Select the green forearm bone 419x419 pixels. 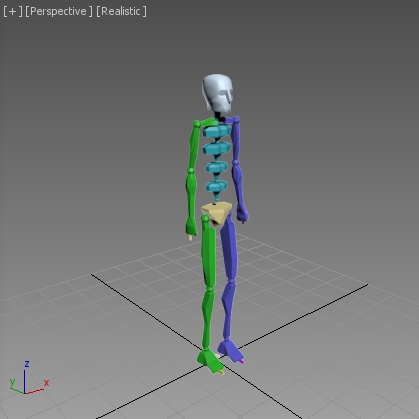191,194
